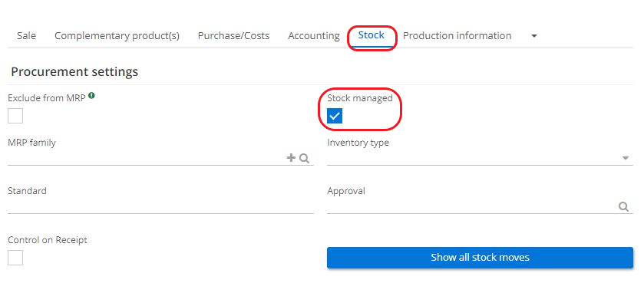Go to the Accounting tab
Viewport: 644px width, 293px height.
314,36
